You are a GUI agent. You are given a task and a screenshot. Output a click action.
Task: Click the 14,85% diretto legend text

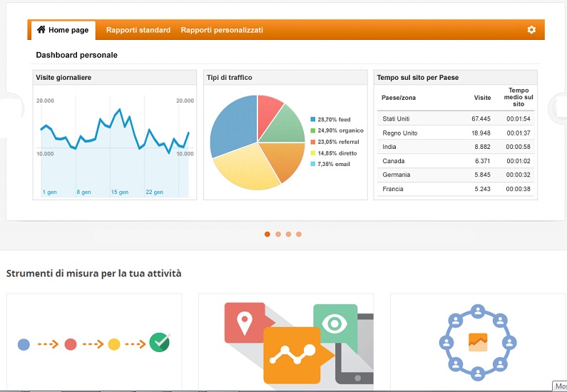(x=337, y=153)
